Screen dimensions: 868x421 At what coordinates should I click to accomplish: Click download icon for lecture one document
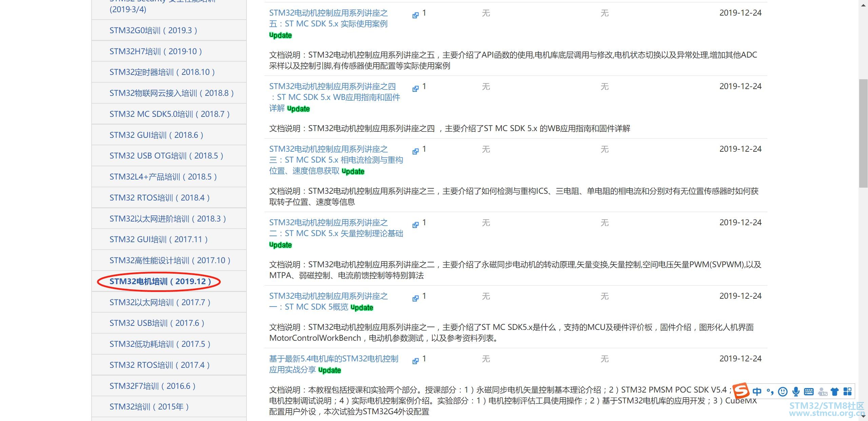tap(415, 298)
